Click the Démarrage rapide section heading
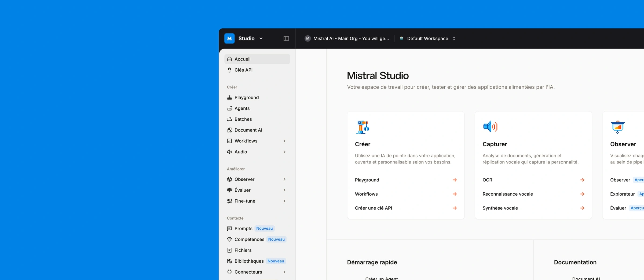The width and height of the screenshot is (644, 280). (372, 262)
